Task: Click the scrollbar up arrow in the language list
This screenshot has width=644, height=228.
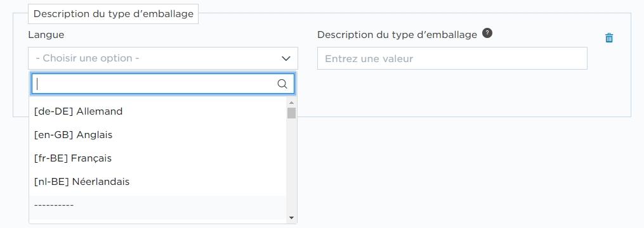Action: coord(292,103)
